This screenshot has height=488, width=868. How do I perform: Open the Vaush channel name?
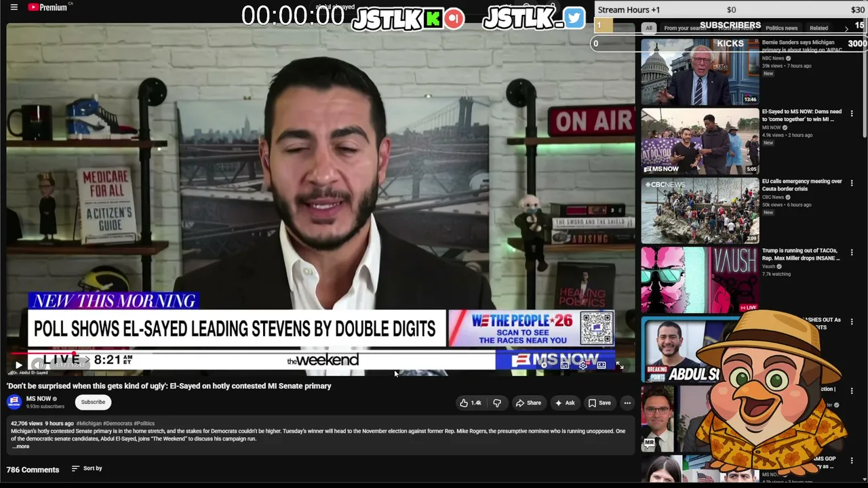point(768,266)
